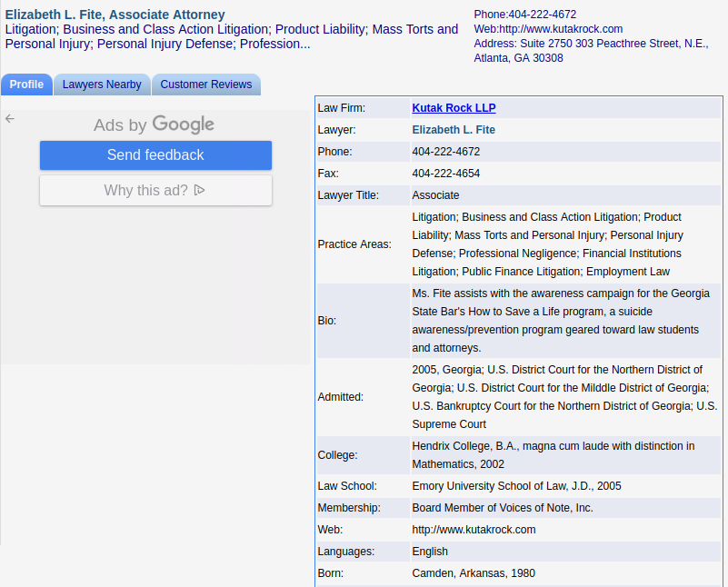Click the Law Firm: row label
728x587 pixels.
pyautogui.click(x=341, y=107)
